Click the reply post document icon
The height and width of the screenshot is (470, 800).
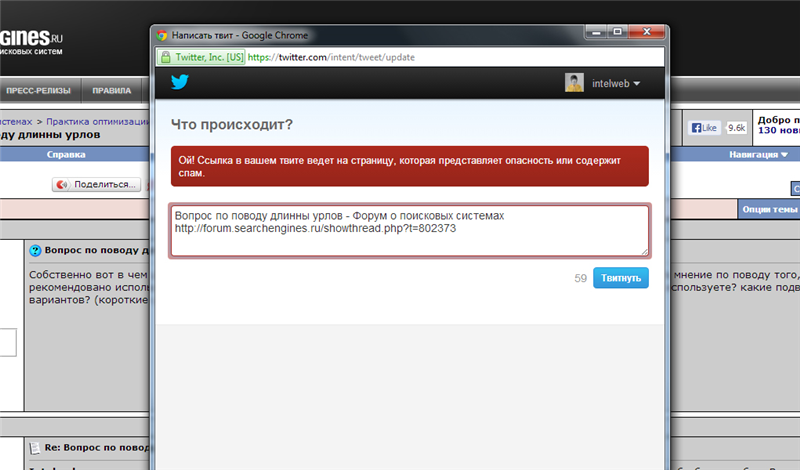coord(35,448)
